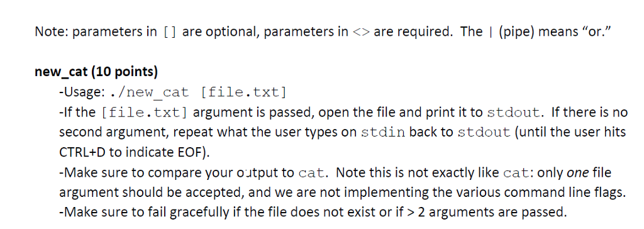The image size is (644, 229).
Task: Click the '[]' brackets in the note line
Action: pos(170,32)
